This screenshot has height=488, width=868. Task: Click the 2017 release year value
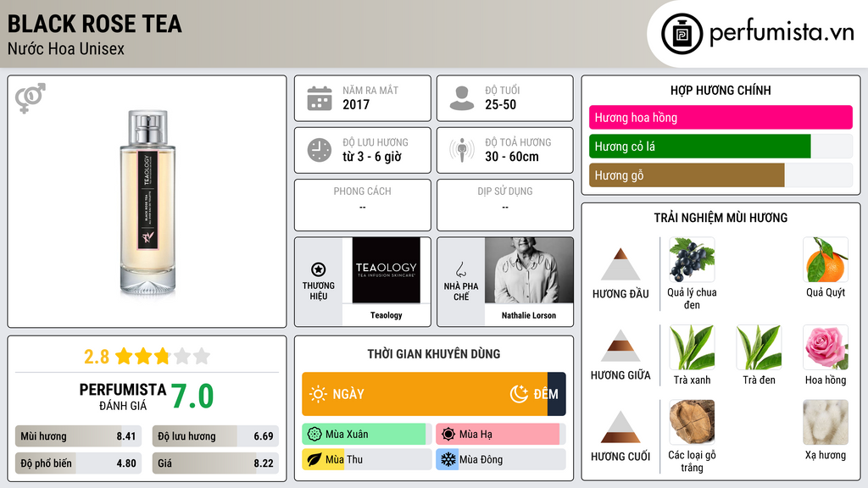tap(356, 104)
